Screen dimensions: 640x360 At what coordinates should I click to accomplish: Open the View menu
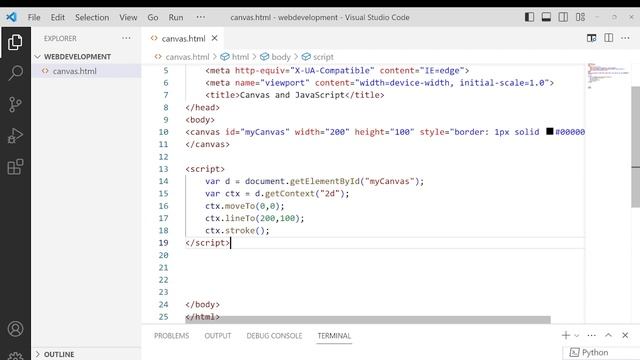pyautogui.click(x=128, y=17)
